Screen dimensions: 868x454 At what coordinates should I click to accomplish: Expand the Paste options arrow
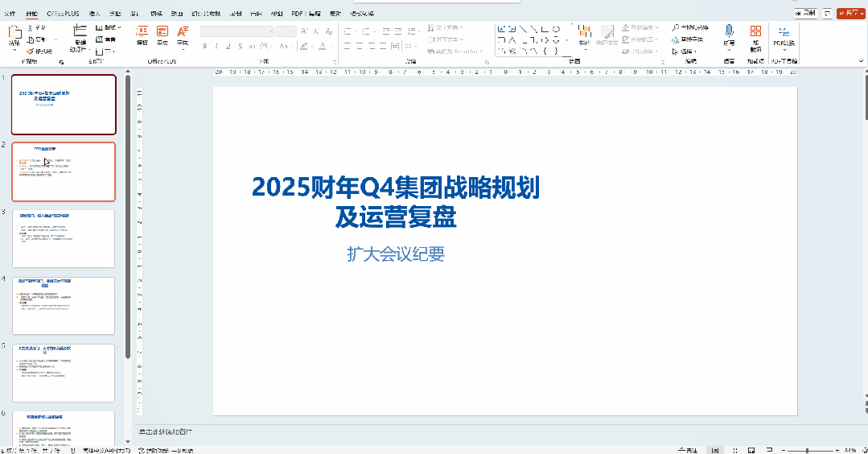point(14,50)
